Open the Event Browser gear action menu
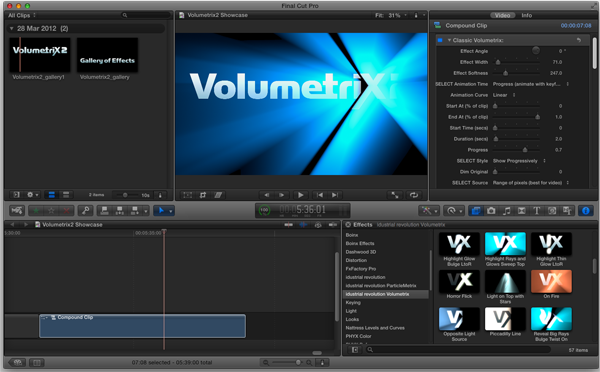 [32, 195]
